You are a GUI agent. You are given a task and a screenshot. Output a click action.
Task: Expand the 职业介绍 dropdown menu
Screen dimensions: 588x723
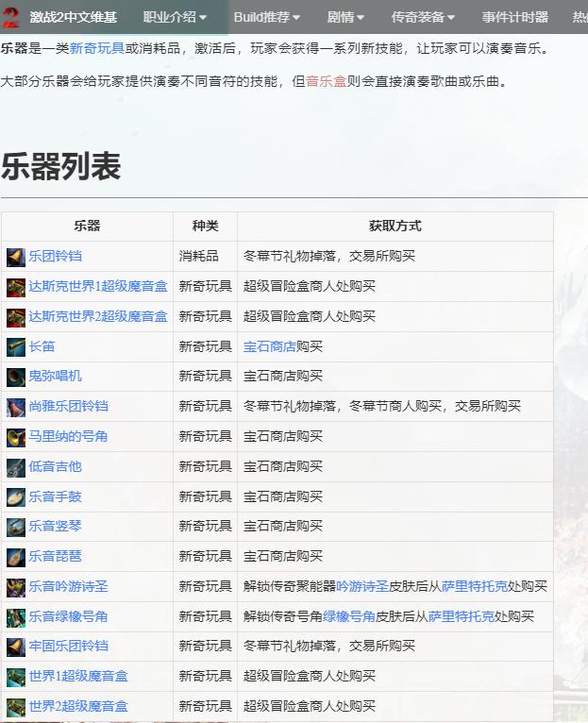[x=175, y=17]
